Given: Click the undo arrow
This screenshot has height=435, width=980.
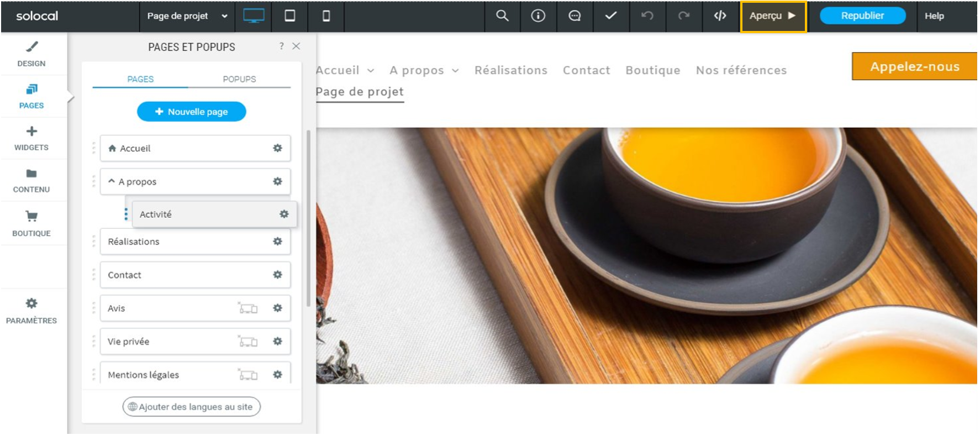Looking at the screenshot, I should click(647, 16).
